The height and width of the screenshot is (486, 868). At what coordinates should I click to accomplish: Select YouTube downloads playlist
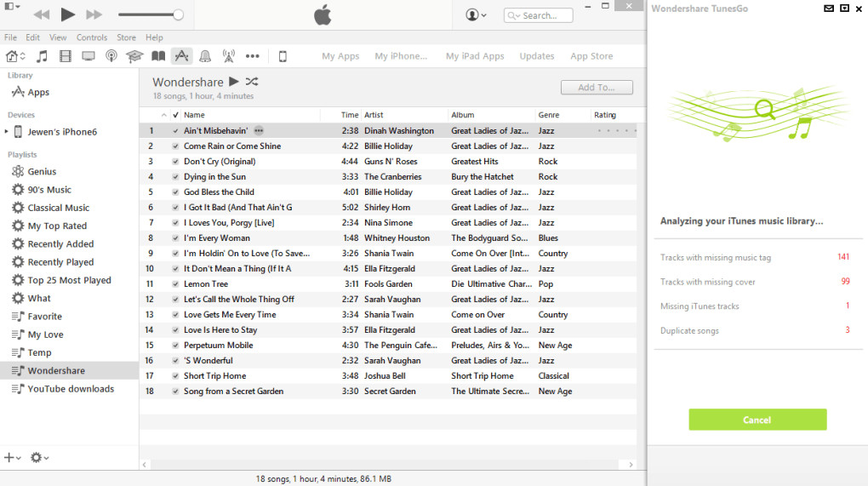(x=71, y=389)
